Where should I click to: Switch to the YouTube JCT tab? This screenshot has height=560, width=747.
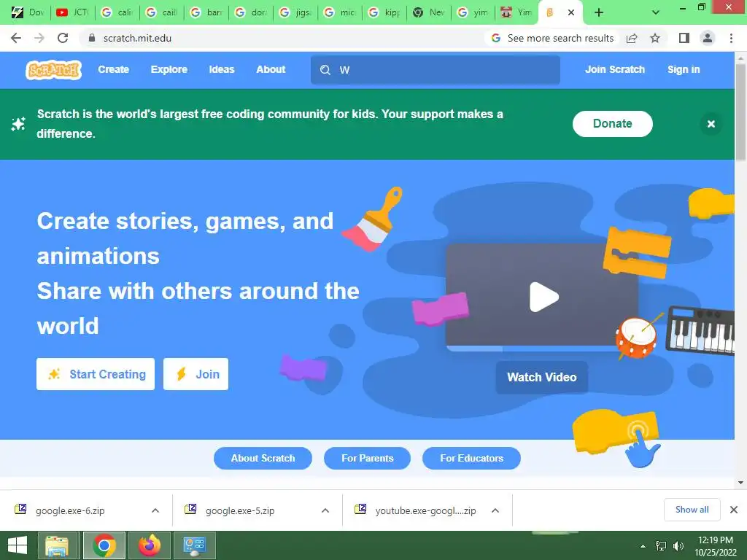click(72, 12)
